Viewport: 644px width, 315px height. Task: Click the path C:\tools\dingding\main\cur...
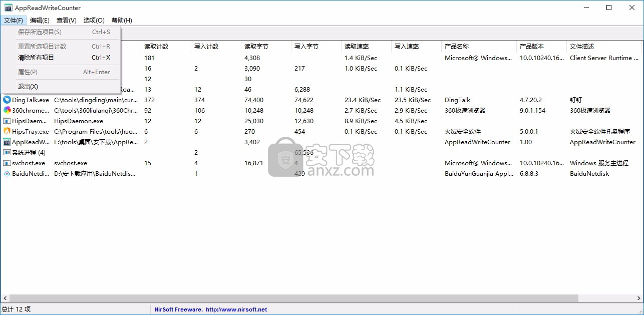click(x=96, y=100)
